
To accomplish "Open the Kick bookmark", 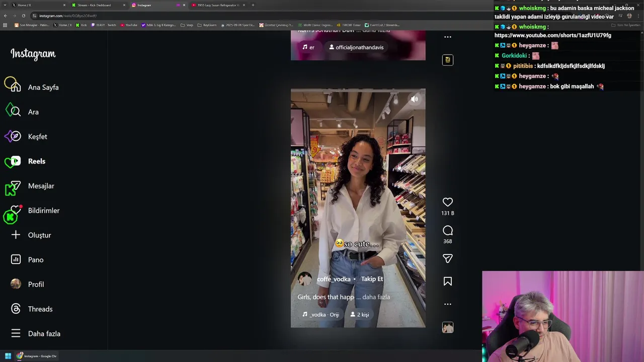I will (82, 25).
